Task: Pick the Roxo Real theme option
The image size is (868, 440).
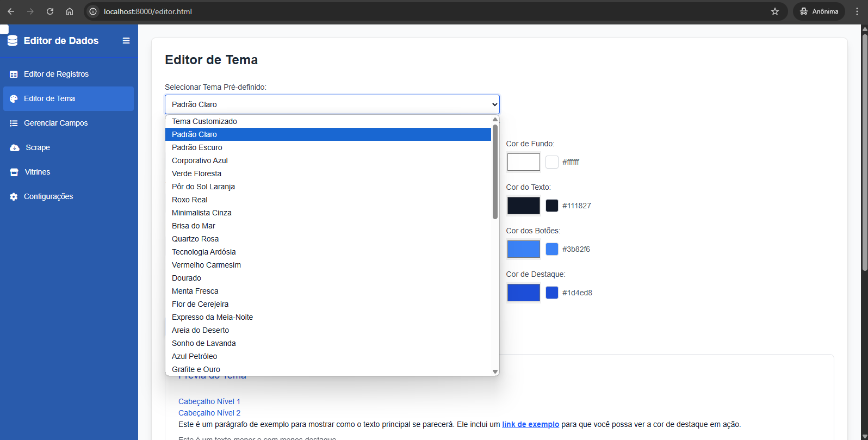Action: click(190, 200)
